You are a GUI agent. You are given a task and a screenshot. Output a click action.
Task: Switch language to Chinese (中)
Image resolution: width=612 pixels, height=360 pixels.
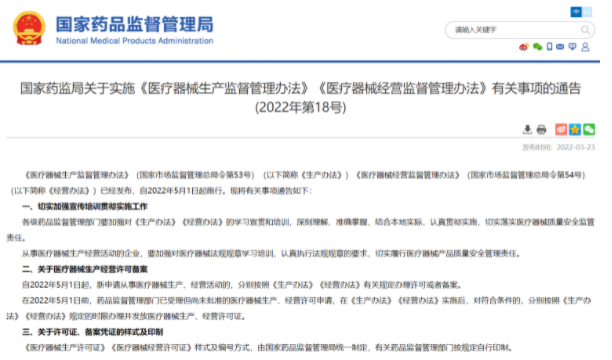pos(576,12)
